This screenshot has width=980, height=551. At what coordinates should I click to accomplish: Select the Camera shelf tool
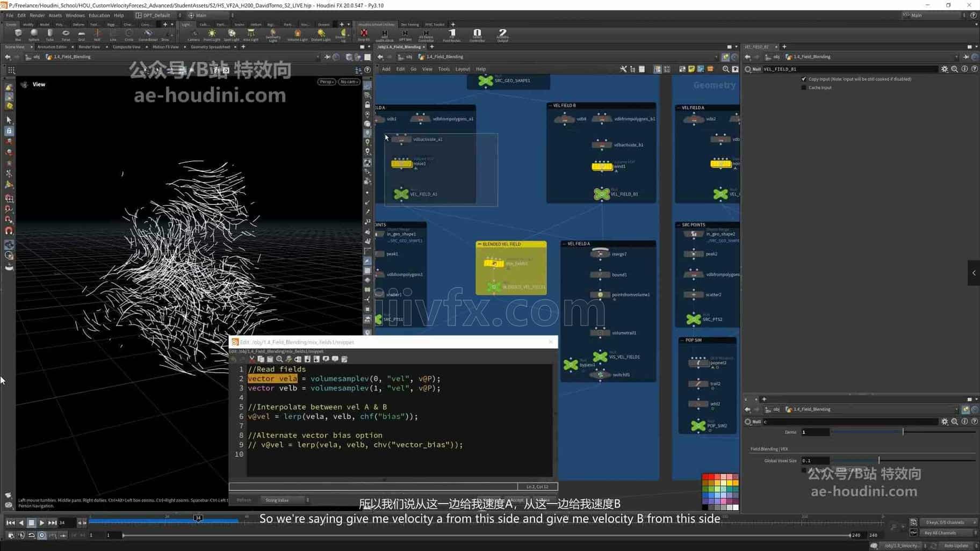pyautogui.click(x=193, y=35)
